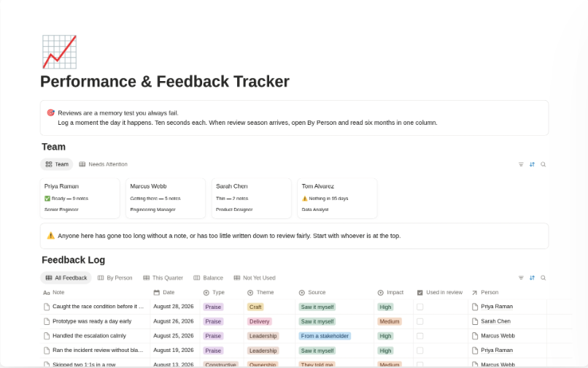Switch to the Balance view
Screen dimensions: 588x368
[x=208, y=278]
